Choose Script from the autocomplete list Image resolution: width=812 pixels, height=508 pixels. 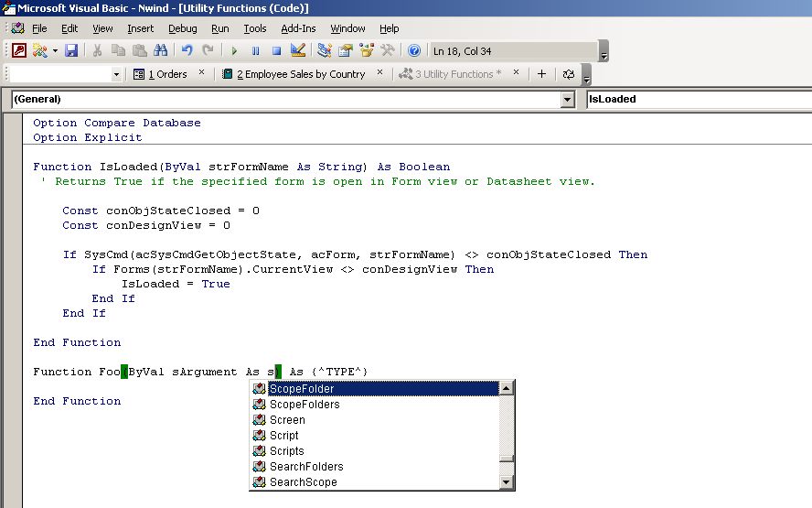click(x=375, y=436)
